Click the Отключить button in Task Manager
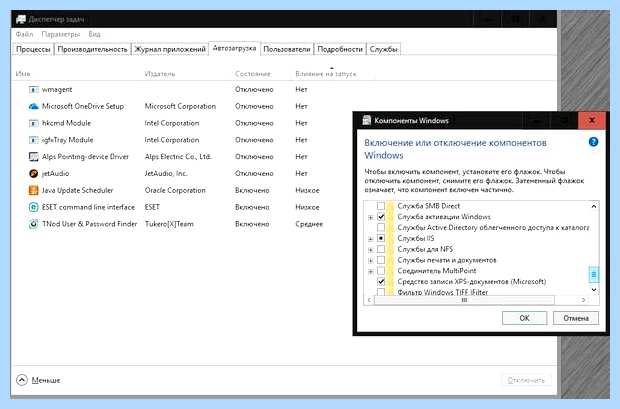 (x=526, y=381)
